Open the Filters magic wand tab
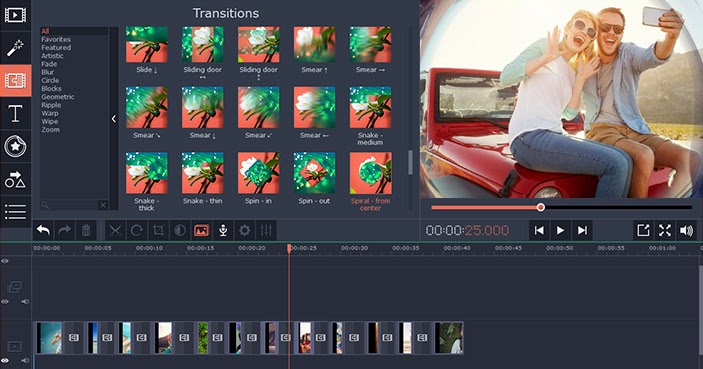 coord(15,48)
